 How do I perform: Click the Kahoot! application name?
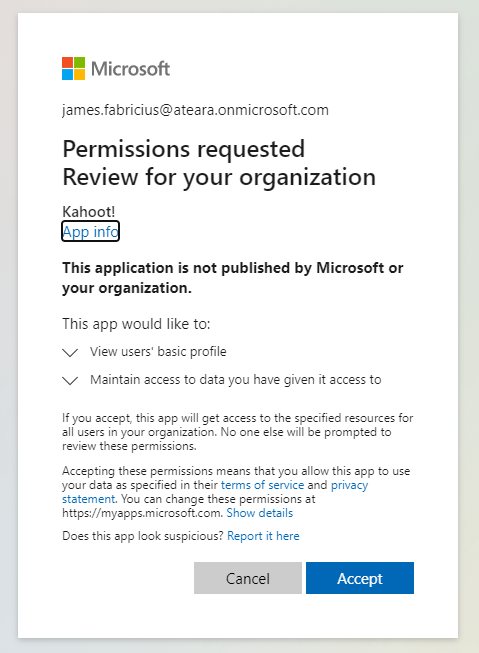click(x=88, y=212)
